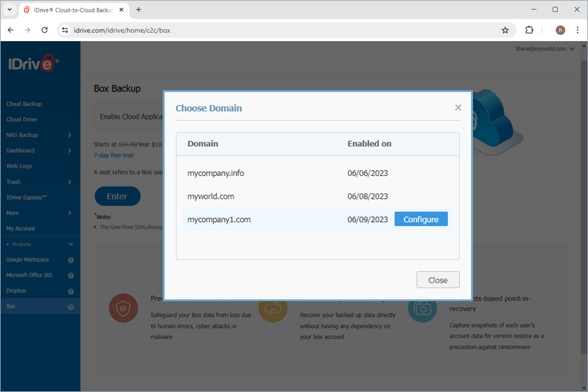
Task: Select the mycompany1.com domain row
Action: click(318, 220)
